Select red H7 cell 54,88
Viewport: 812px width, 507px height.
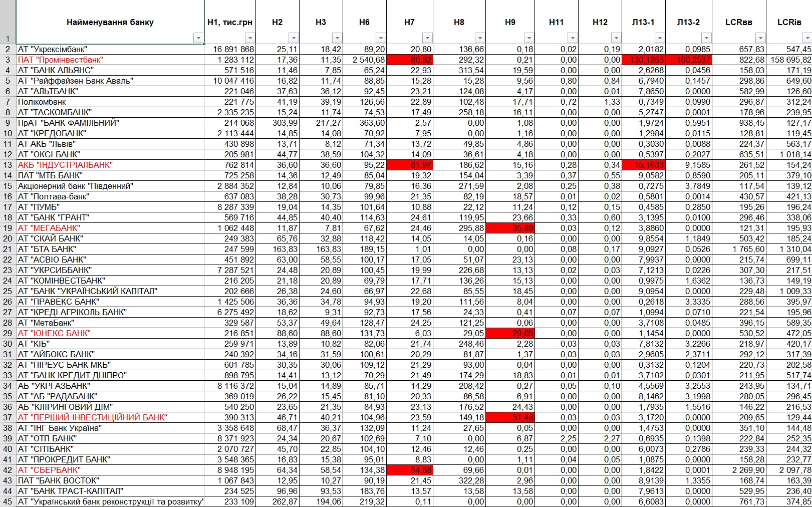coord(409,470)
